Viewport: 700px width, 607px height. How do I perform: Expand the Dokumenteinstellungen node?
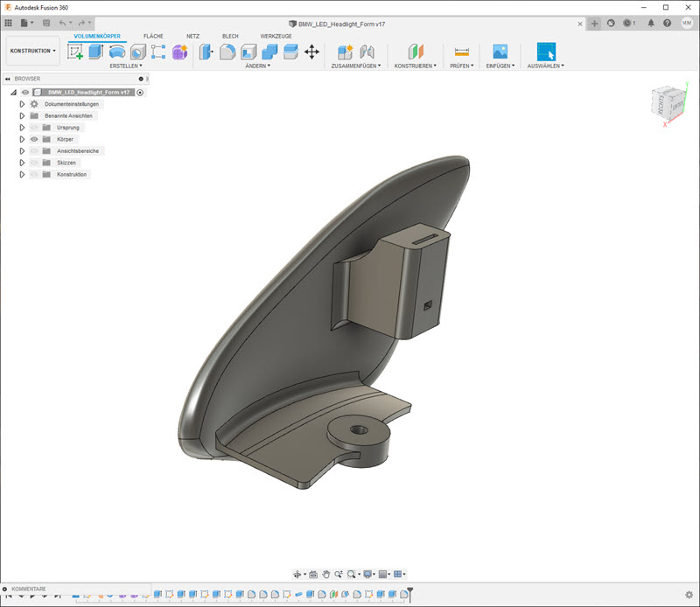pyautogui.click(x=22, y=104)
